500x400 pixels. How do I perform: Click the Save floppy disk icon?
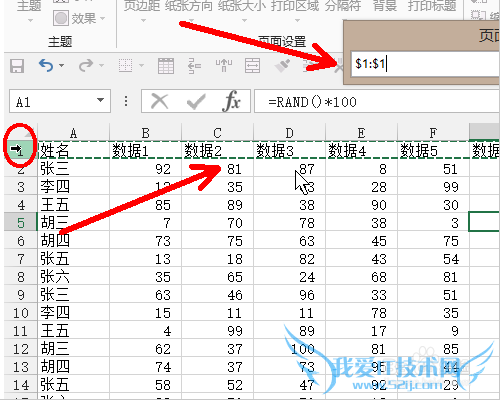(17, 66)
